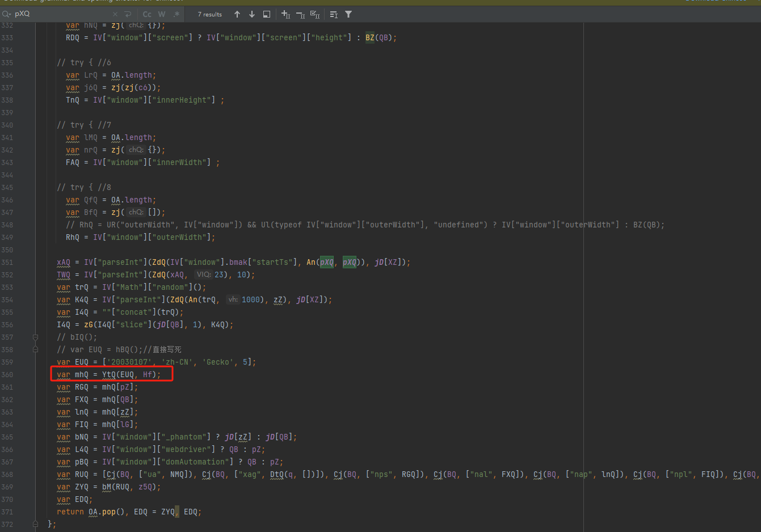Click "bM" function call on line 369
761x532 pixels.
(x=107, y=487)
